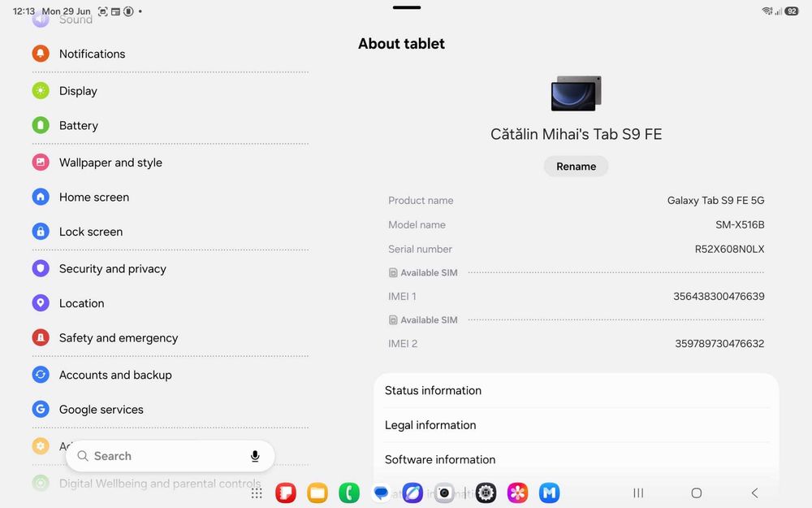Open Status information
This screenshot has width=812, height=508.
coord(576,390)
